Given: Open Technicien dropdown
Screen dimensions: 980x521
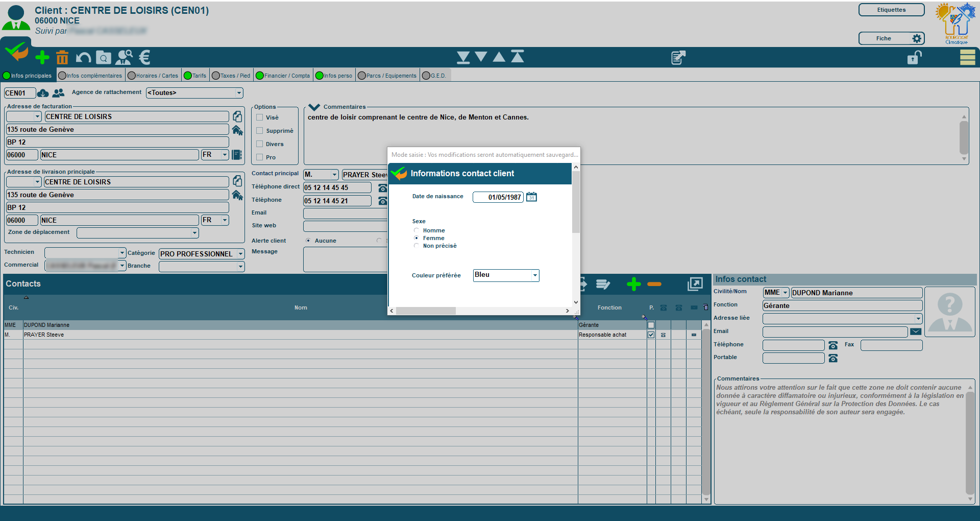Looking at the screenshot, I should [x=122, y=253].
